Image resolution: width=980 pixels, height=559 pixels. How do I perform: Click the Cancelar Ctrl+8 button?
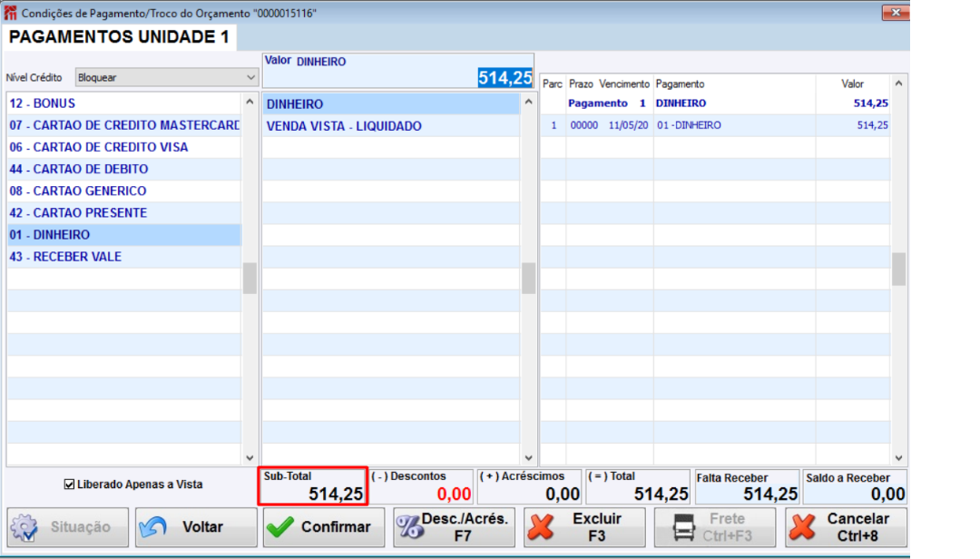coord(846,527)
